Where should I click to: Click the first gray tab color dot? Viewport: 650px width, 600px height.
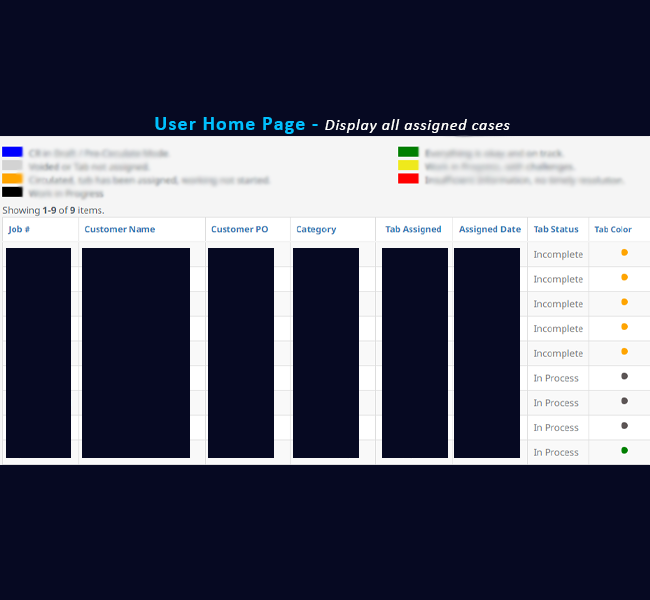point(624,376)
